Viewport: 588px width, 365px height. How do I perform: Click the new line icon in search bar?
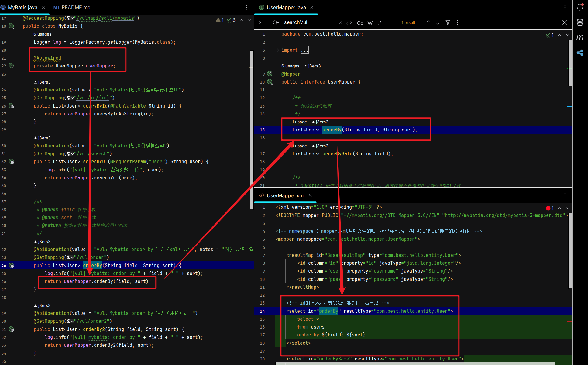click(349, 22)
